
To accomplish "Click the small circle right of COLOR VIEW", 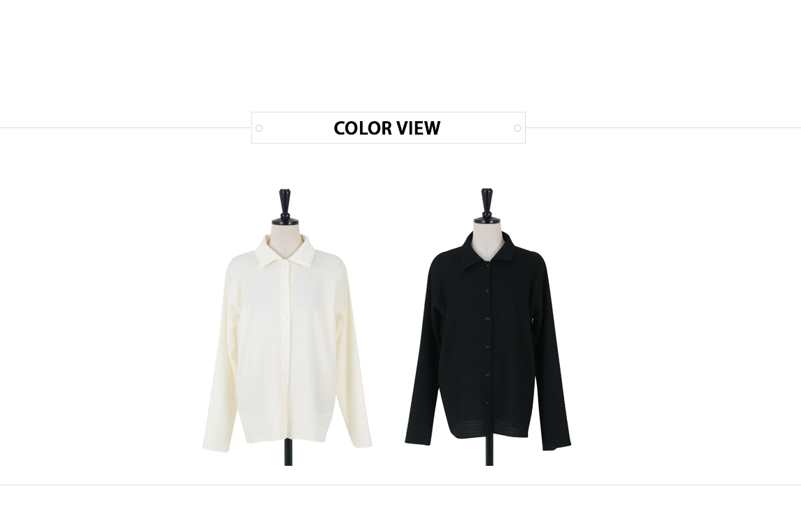I will coord(518,128).
